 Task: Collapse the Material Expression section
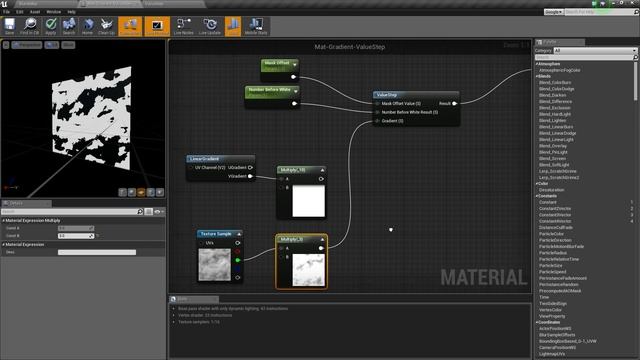[4, 244]
